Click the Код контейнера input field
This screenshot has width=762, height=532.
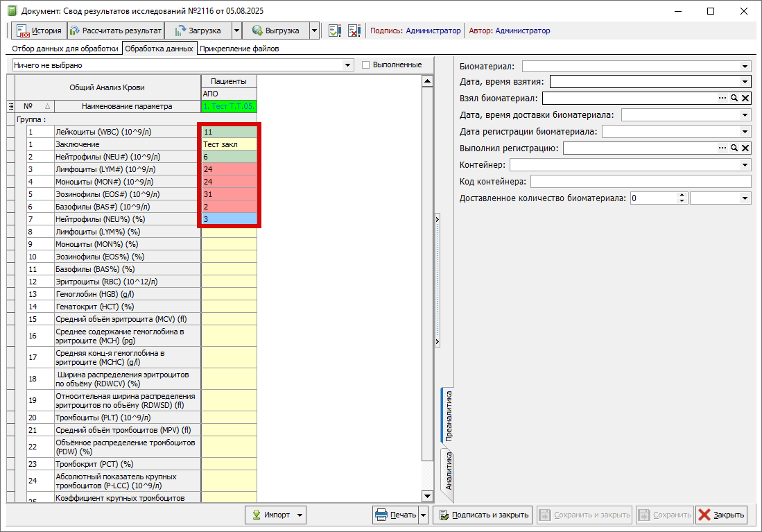click(x=641, y=182)
